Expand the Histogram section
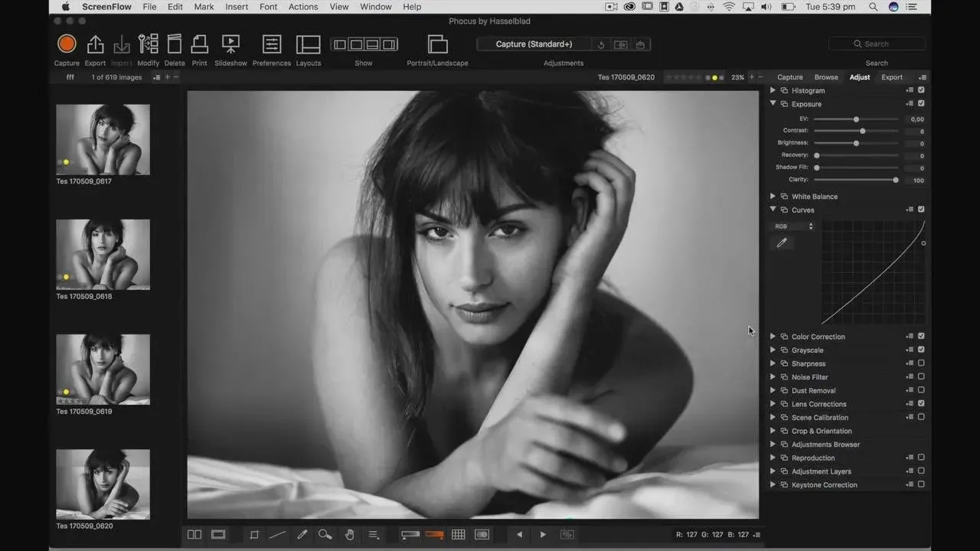The height and width of the screenshot is (551, 980). (773, 90)
